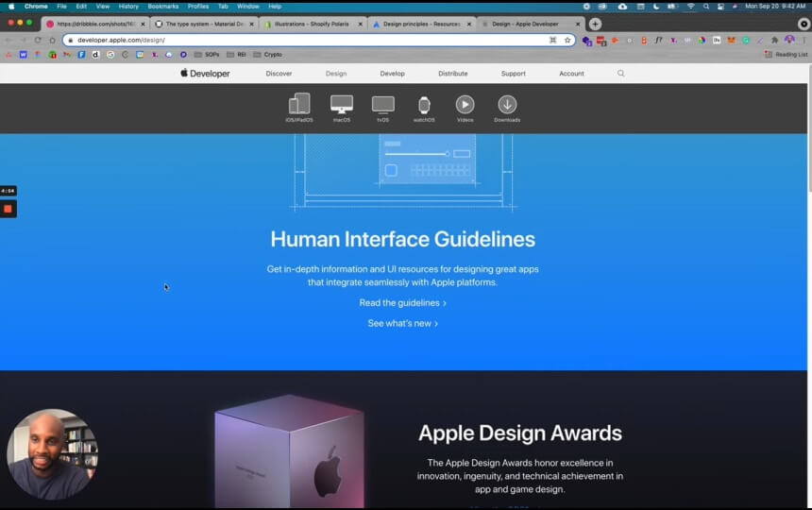Open the Chrome profile avatar
Screen dimensions: 812x510
click(x=789, y=40)
